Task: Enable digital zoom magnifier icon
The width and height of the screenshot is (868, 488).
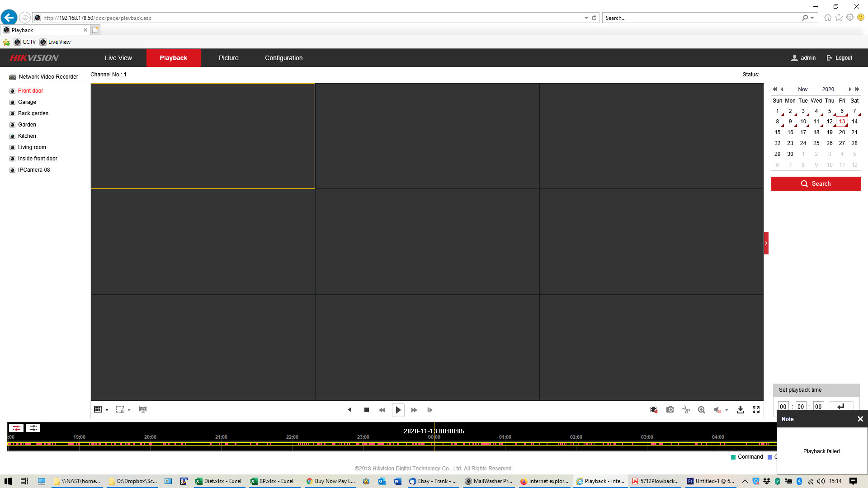Action: click(701, 410)
